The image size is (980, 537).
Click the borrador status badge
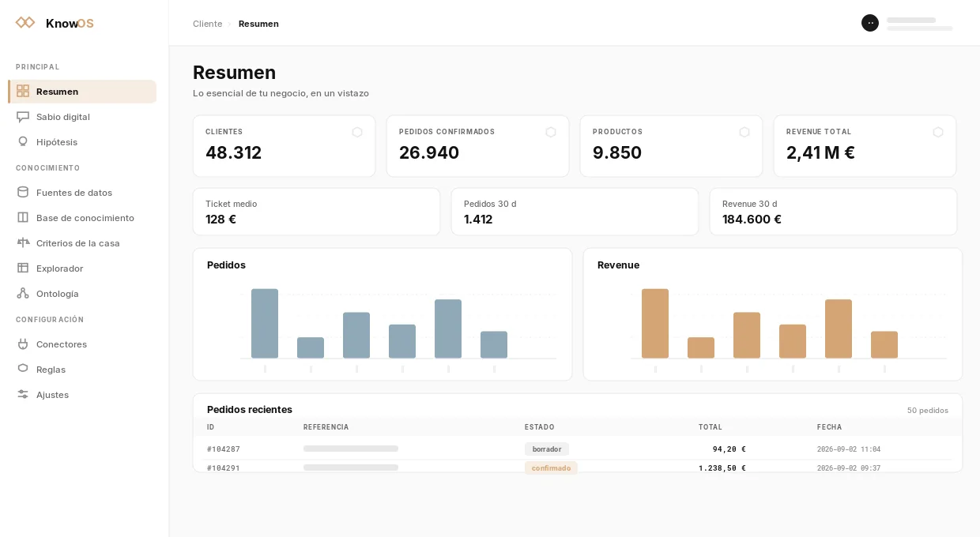pyautogui.click(x=547, y=449)
